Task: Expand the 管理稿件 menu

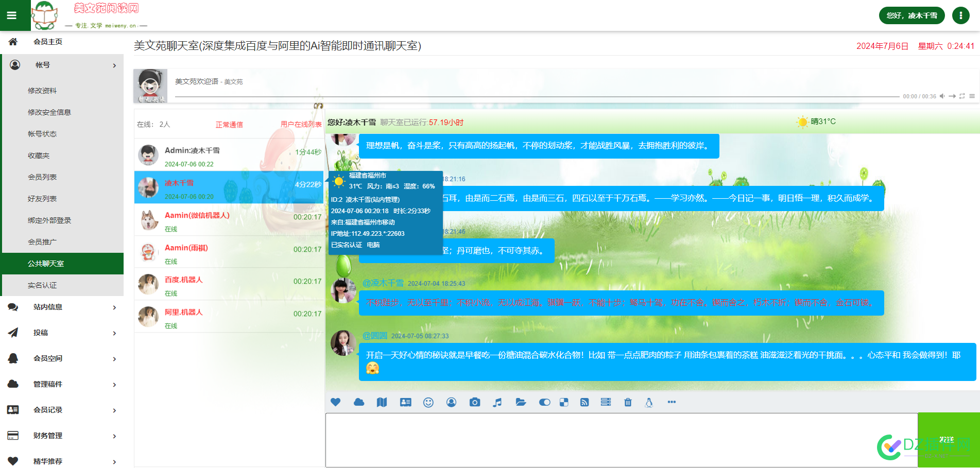Action: [x=62, y=384]
